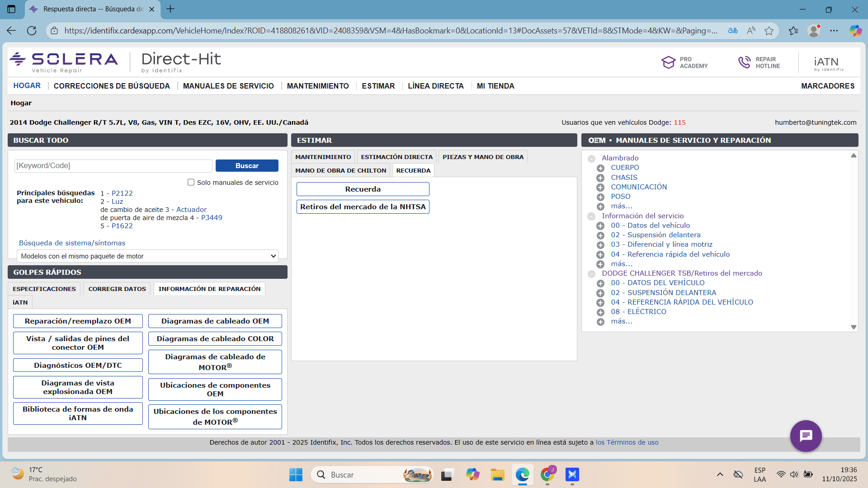868x488 pixels.
Task: Click the weather widget in taskbar
Action: (x=36, y=475)
